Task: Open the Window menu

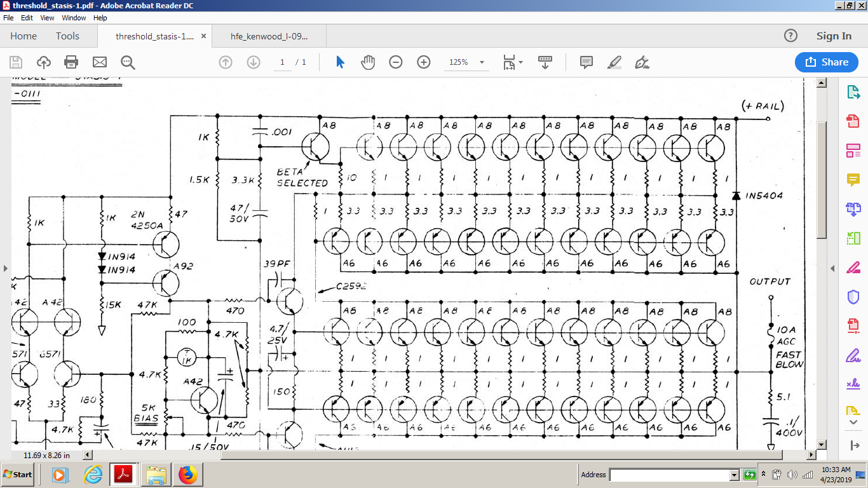Action: coord(74,18)
